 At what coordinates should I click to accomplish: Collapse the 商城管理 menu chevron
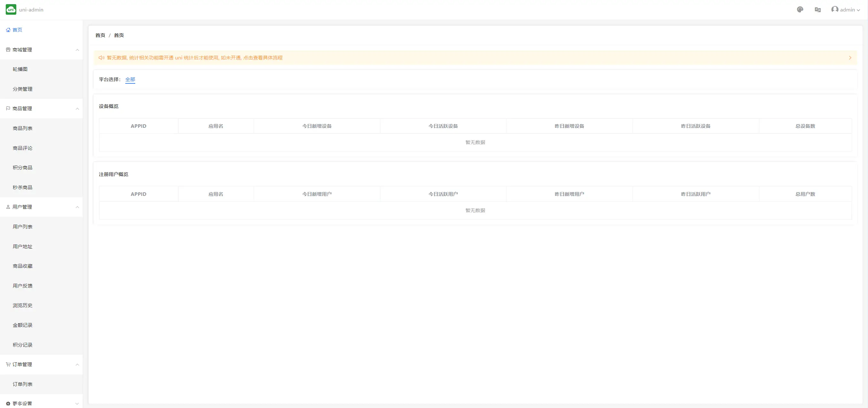(77, 50)
